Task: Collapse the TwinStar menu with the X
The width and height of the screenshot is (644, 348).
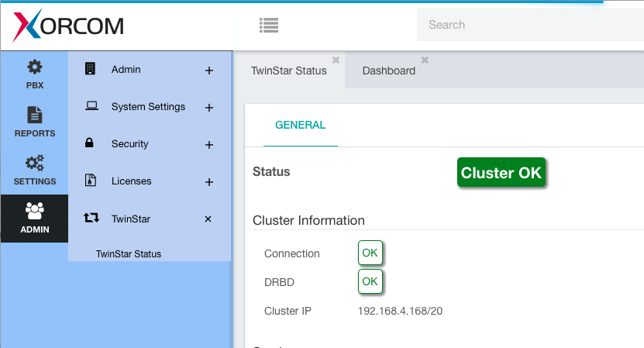Action: [x=208, y=219]
